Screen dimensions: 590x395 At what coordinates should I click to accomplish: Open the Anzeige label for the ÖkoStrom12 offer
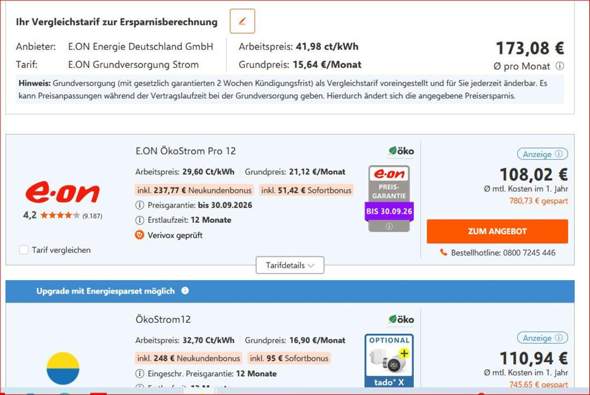[x=542, y=338]
